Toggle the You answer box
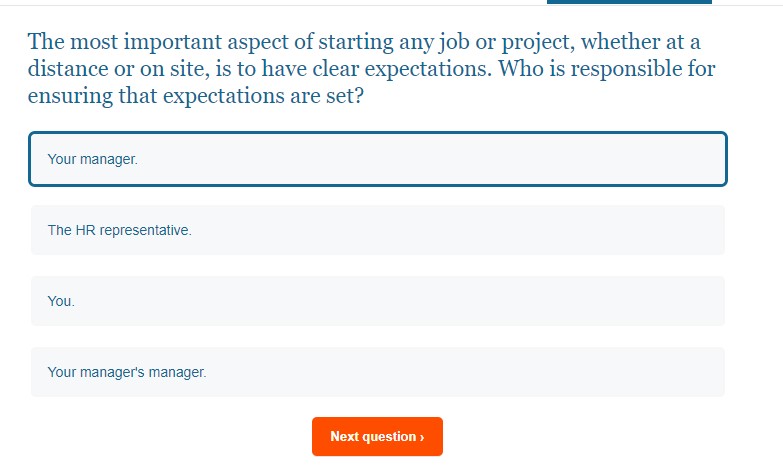The width and height of the screenshot is (783, 471). coord(378,301)
